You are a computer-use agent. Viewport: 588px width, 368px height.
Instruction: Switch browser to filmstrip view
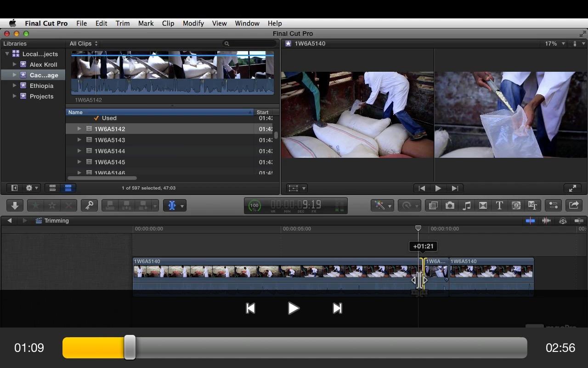coord(53,188)
